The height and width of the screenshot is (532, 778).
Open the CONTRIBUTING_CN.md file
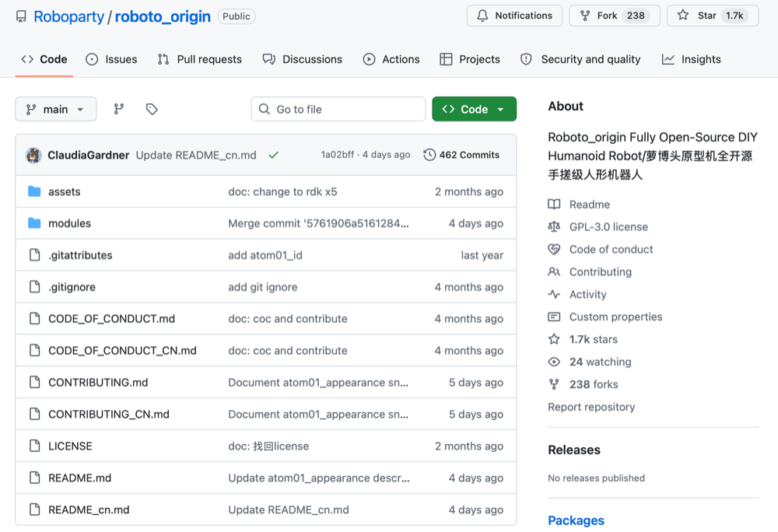[x=109, y=414]
